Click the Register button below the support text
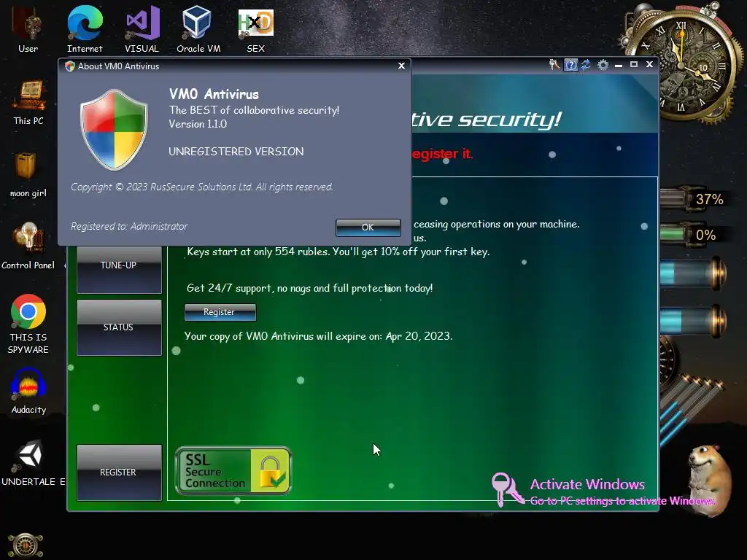 click(220, 312)
